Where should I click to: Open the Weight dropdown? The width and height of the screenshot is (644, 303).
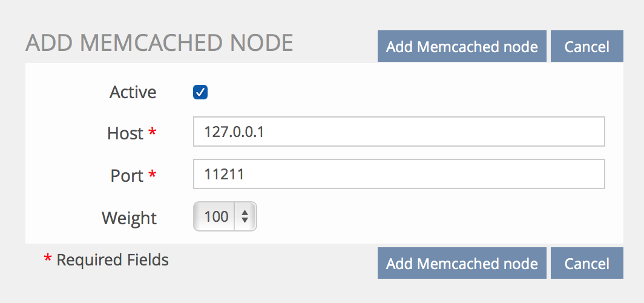click(x=225, y=216)
